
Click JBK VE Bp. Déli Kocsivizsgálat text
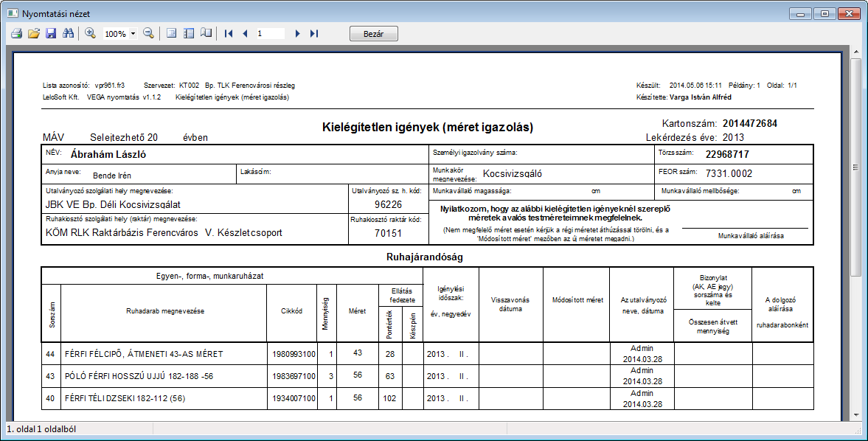click(x=113, y=205)
